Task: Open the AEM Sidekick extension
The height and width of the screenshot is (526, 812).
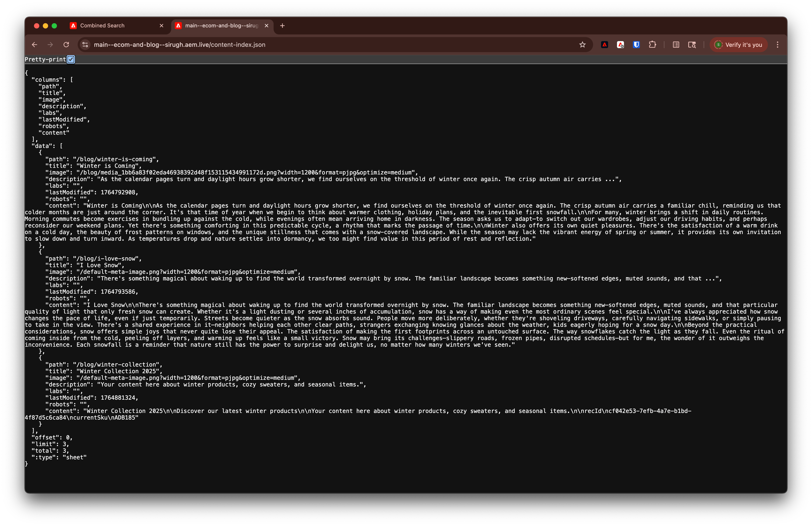Action: [x=620, y=45]
